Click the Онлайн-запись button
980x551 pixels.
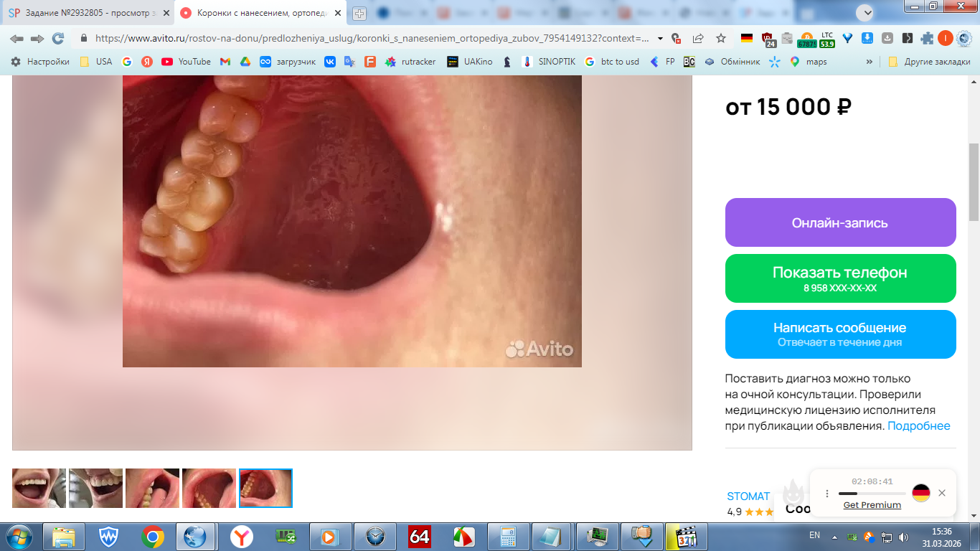click(841, 222)
